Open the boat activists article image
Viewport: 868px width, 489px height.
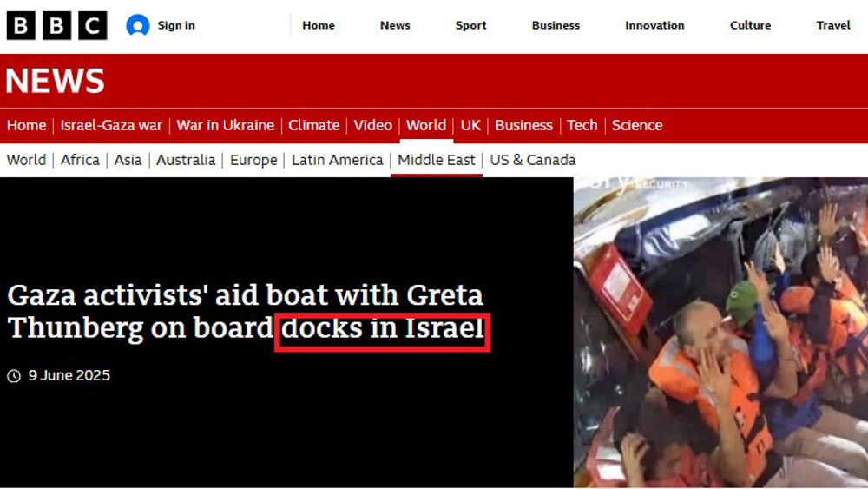(720, 333)
